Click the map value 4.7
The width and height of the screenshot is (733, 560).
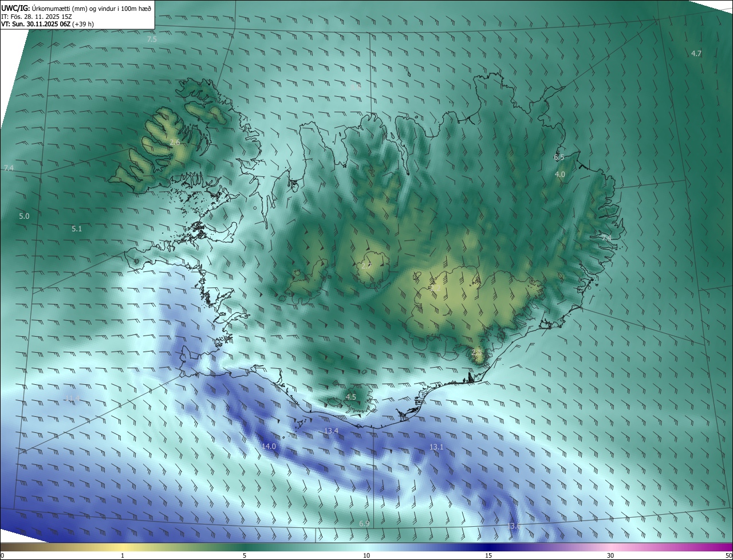(x=696, y=53)
